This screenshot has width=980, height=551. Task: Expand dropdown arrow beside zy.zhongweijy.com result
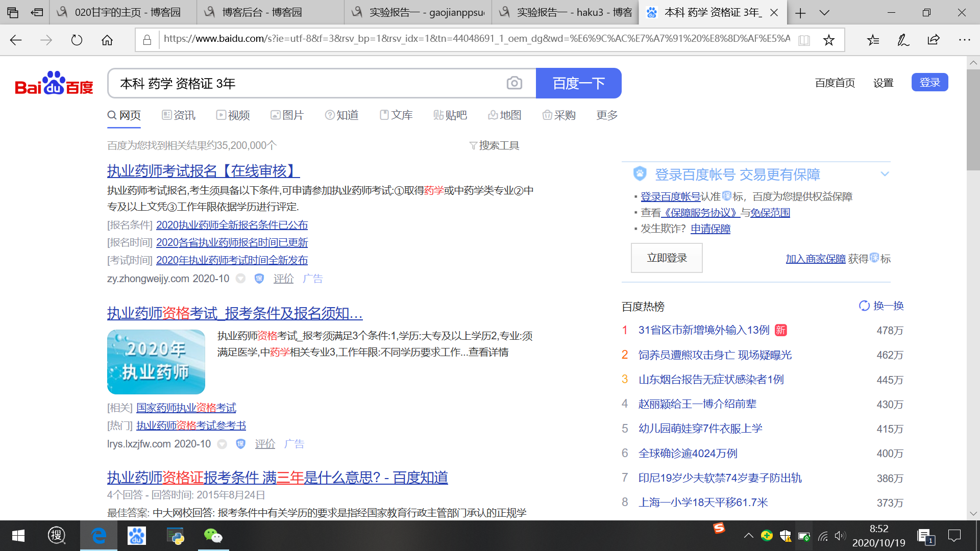(x=240, y=279)
